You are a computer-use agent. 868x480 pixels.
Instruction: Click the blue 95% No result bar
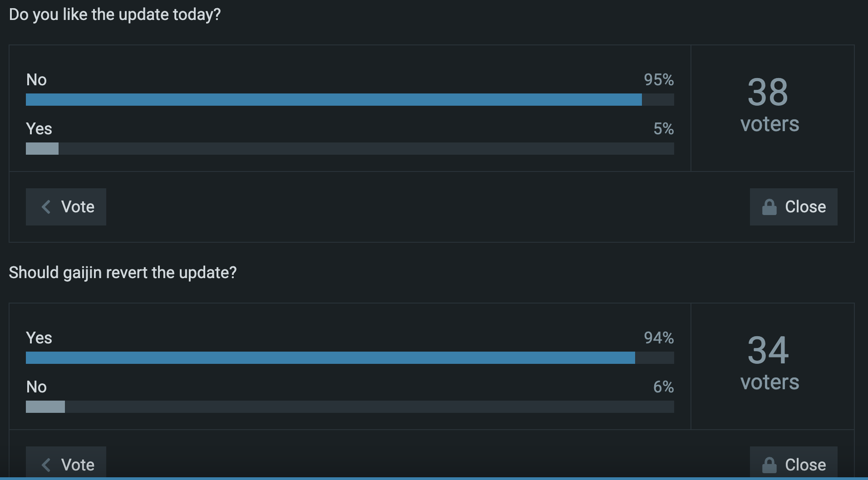(334, 99)
